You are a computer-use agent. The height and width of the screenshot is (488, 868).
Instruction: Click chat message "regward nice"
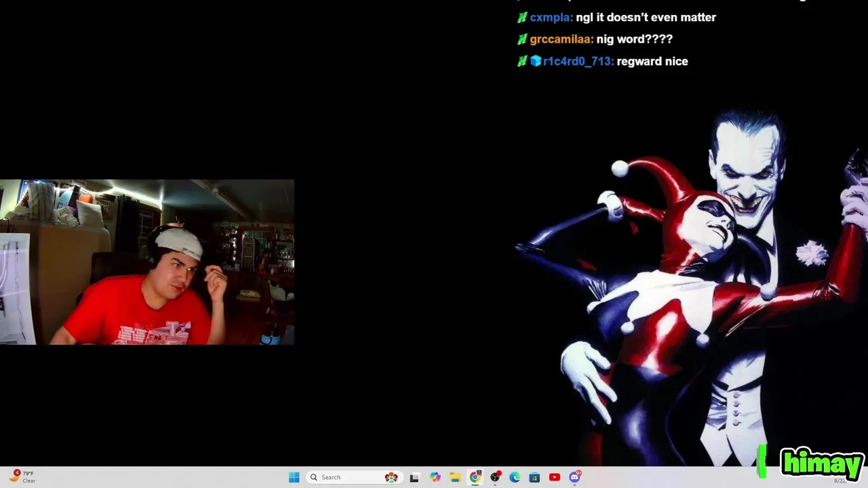[652, 61]
